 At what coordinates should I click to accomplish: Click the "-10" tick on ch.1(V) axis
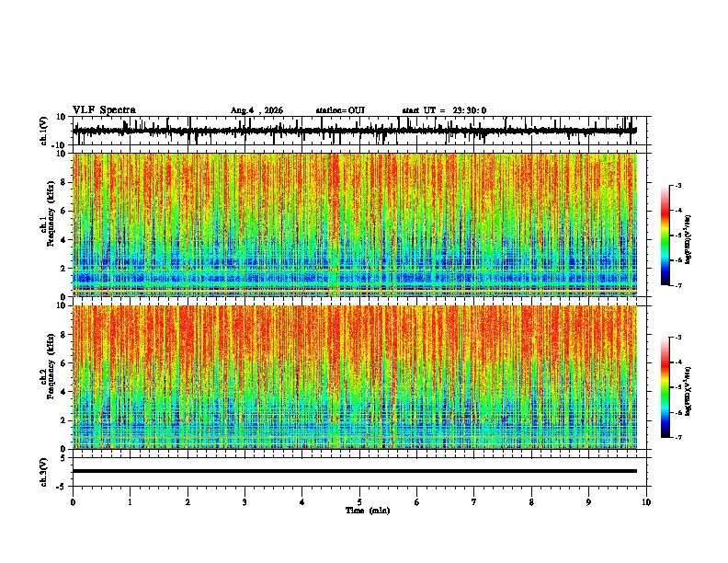coord(59,145)
